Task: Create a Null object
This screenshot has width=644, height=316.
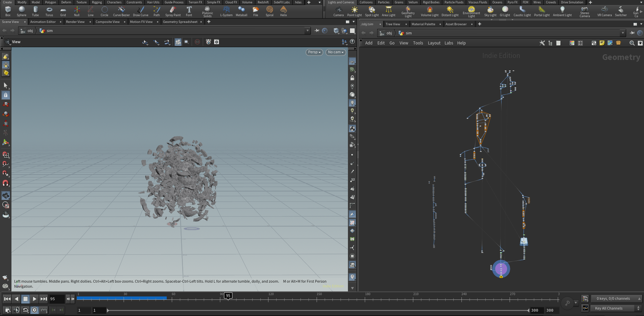Action: 77,11
